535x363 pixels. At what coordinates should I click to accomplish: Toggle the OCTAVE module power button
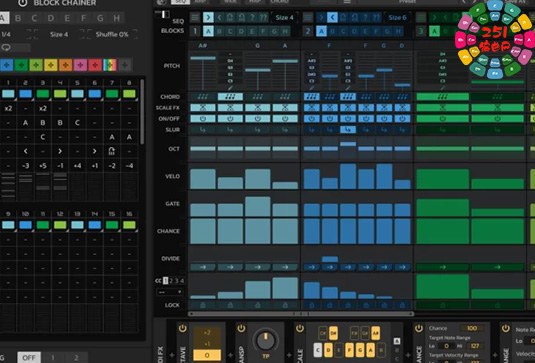(183, 329)
